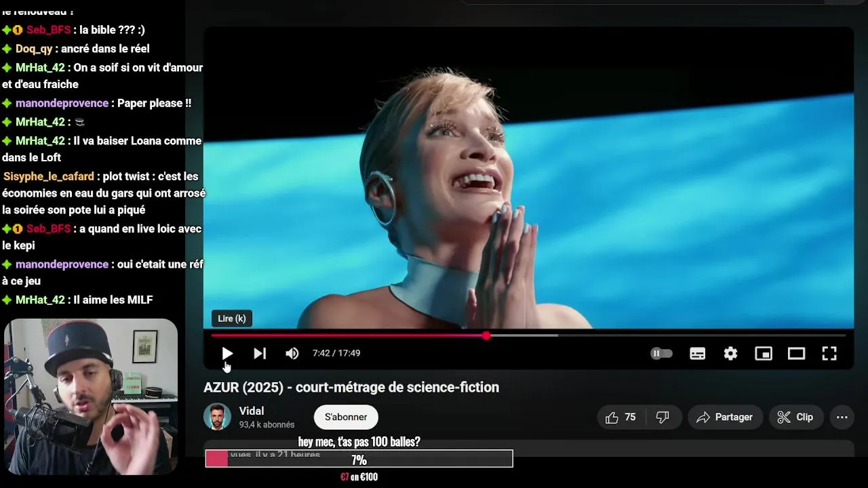The image size is (868, 488).
Task: Open the video settings gear
Action: (x=730, y=353)
